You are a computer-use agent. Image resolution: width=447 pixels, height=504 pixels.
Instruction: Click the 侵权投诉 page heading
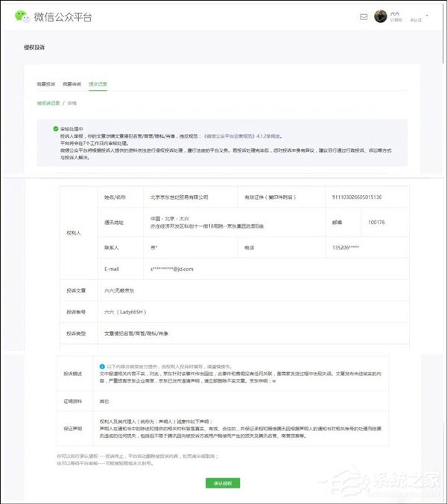tap(34, 47)
